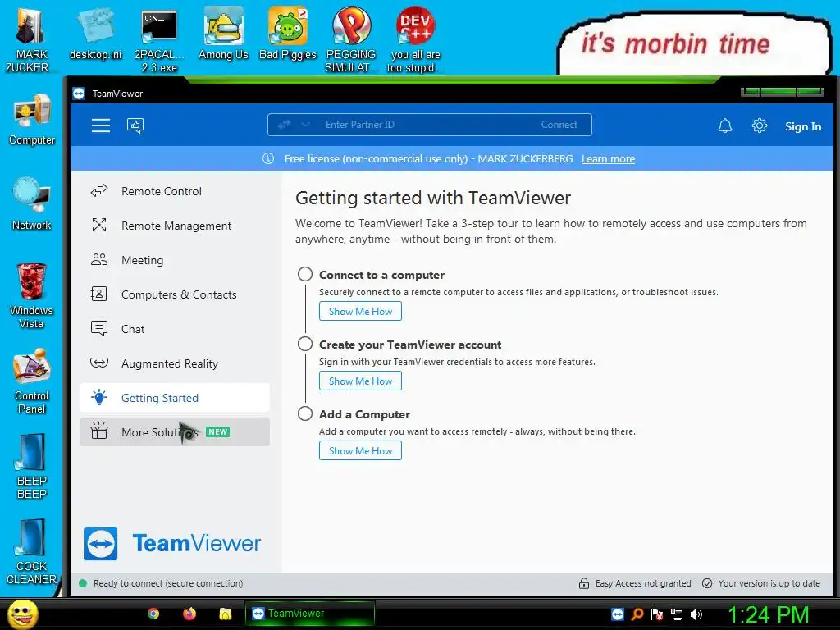Click the volume speaker tray icon
Screen dimensions: 840x630
(x=696, y=614)
